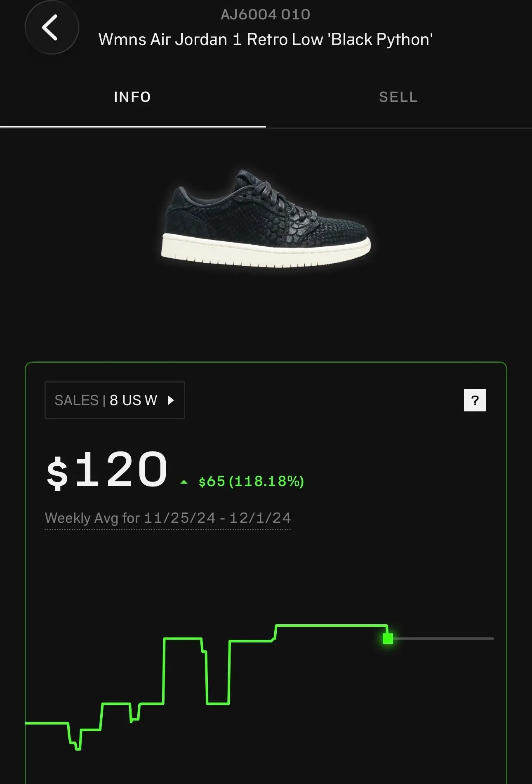Open the question mark help icon

tap(475, 400)
